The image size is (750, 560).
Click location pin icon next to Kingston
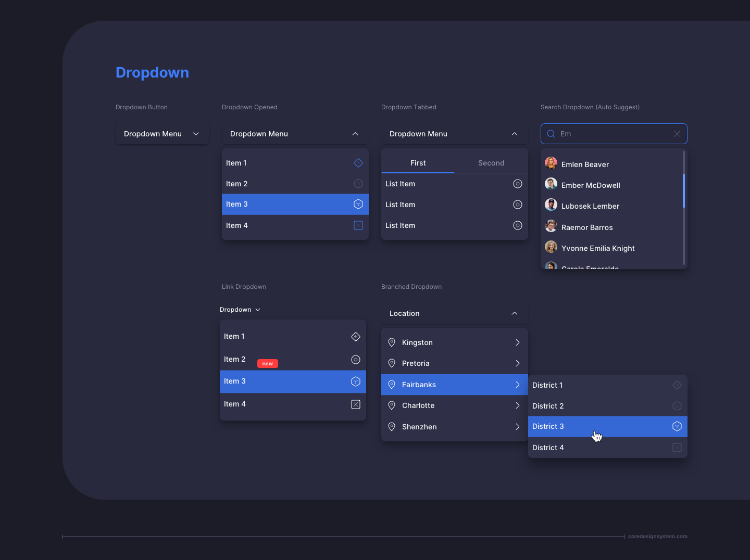392,342
